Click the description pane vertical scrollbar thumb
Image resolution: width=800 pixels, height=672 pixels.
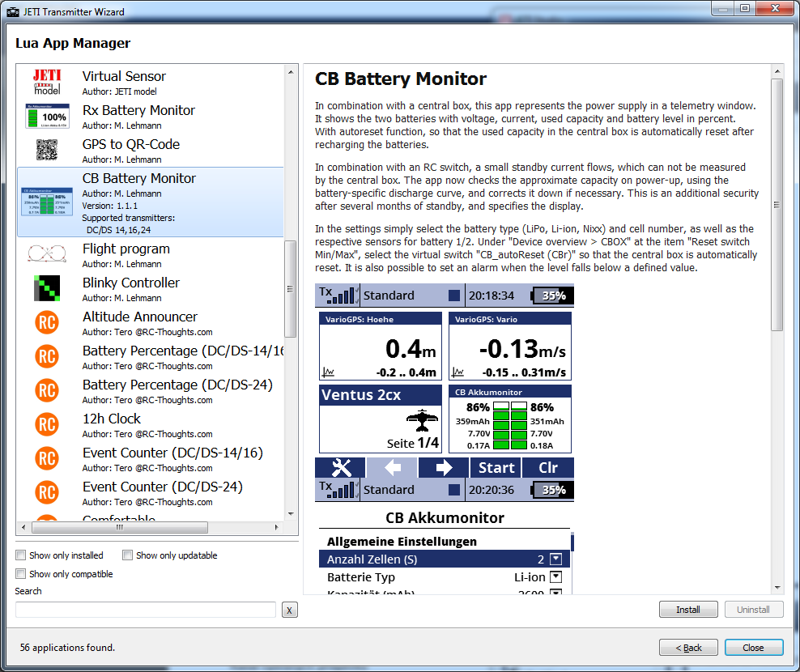point(777,205)
